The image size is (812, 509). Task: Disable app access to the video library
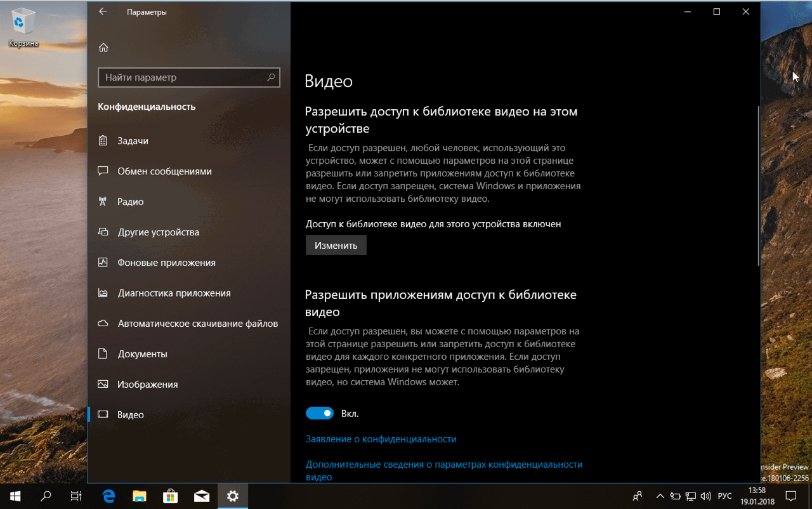click(320, 413)
